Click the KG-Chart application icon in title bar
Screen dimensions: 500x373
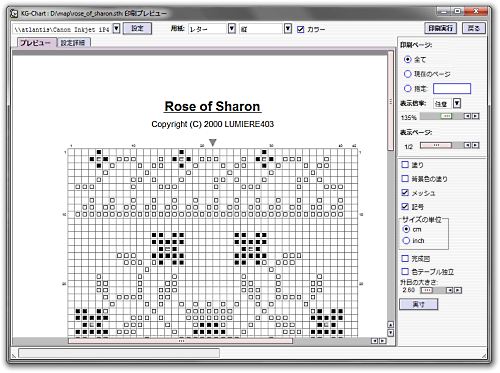[x=14, y=13]
